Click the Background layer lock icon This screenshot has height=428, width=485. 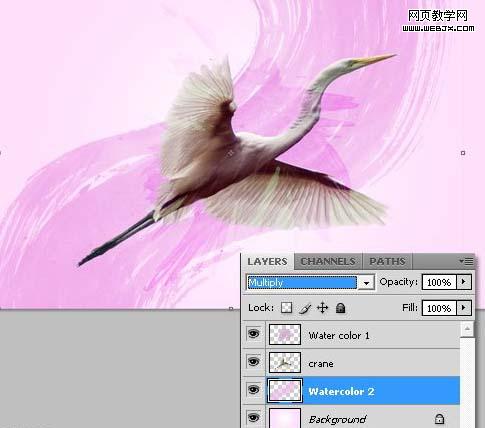pos(439,419)
